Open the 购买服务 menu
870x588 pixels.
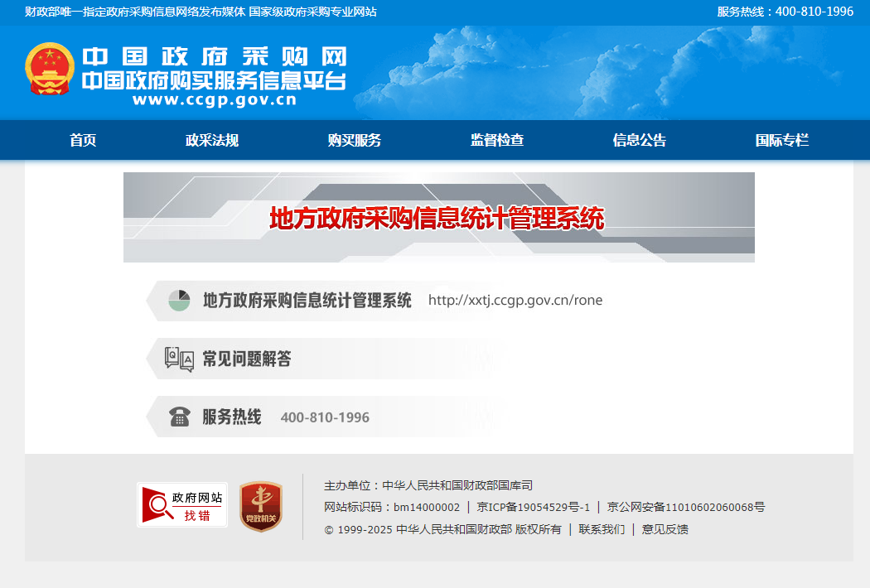[355, 140]
